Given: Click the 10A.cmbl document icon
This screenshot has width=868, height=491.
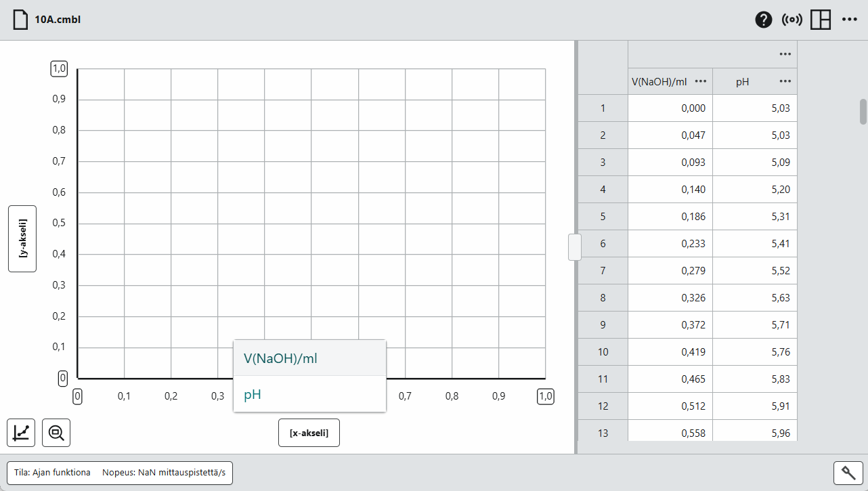Looking at the screenshot, I should [19, 20].
